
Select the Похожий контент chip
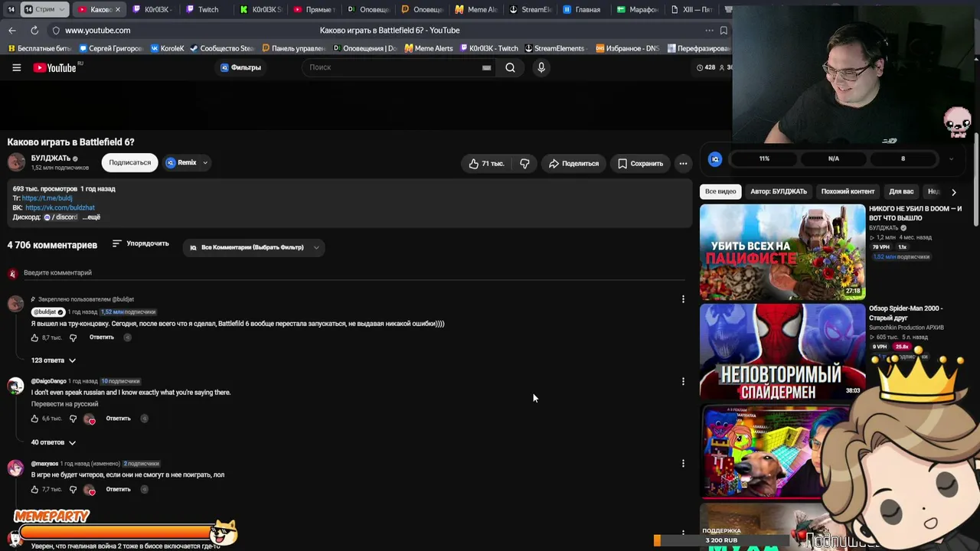[848, 191]
